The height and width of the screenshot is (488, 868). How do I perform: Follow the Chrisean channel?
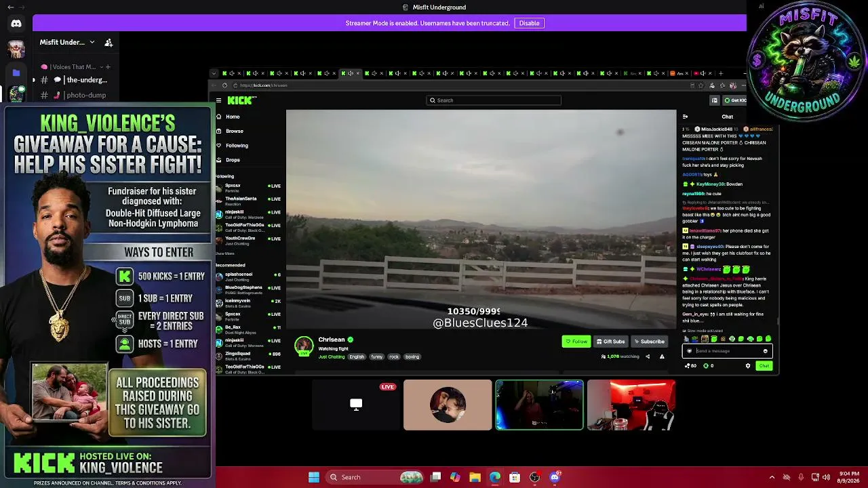pyautogui.click(x=576, y=342)
